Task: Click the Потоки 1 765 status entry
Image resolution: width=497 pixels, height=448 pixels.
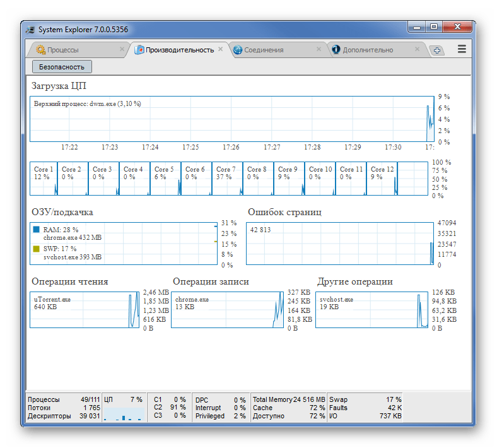Action: click(x=64, y=408)
